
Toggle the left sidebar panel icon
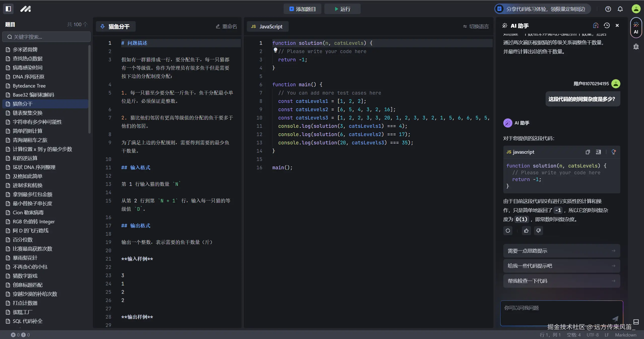point(8,9)
